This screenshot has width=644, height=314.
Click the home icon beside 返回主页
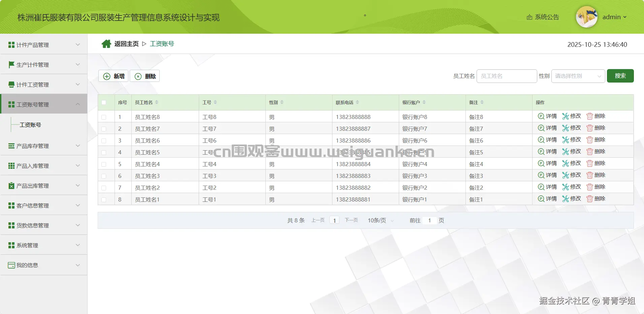click(x=106, y=44)
